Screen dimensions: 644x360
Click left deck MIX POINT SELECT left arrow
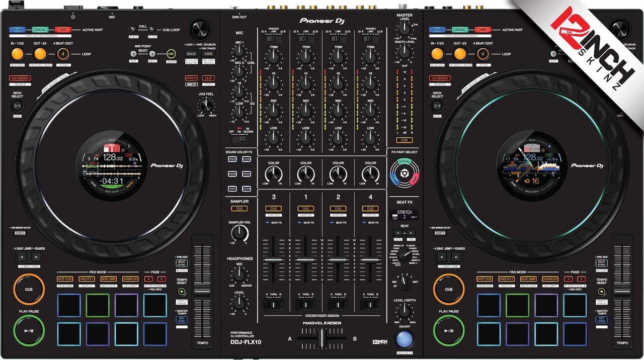[133, 54]
